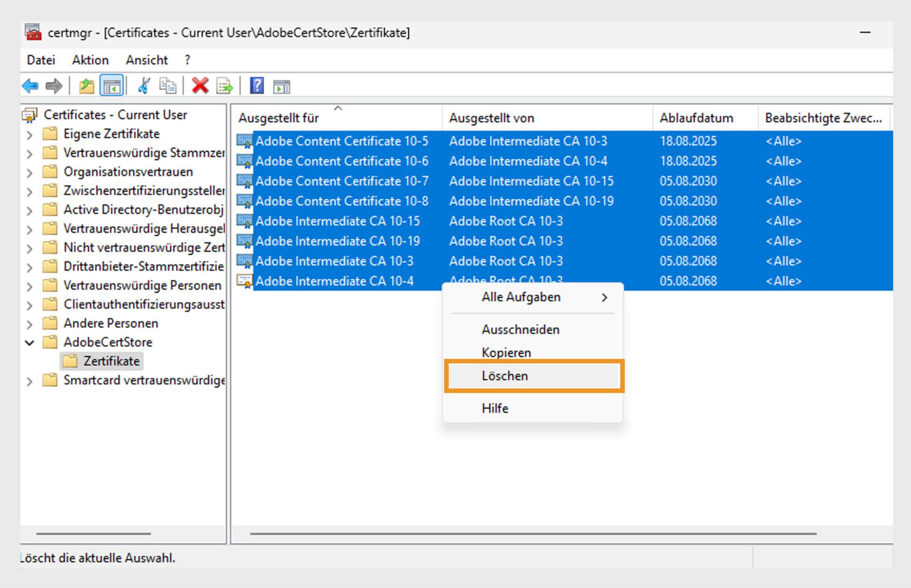
Task: Expand the Eigene Zertifikate node
Action: [x=30, y=135]
